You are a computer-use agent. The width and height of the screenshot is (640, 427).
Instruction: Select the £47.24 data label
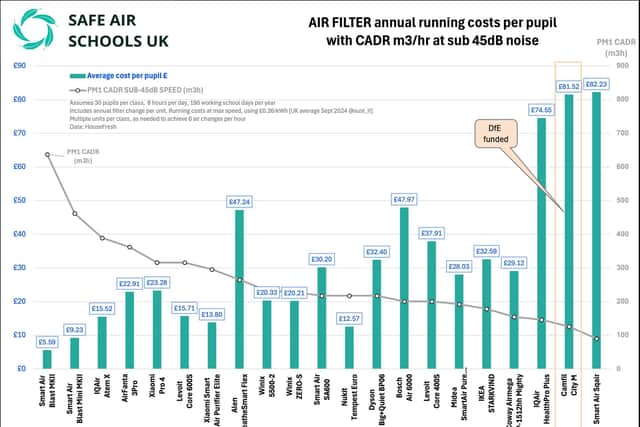click(240, 202)
